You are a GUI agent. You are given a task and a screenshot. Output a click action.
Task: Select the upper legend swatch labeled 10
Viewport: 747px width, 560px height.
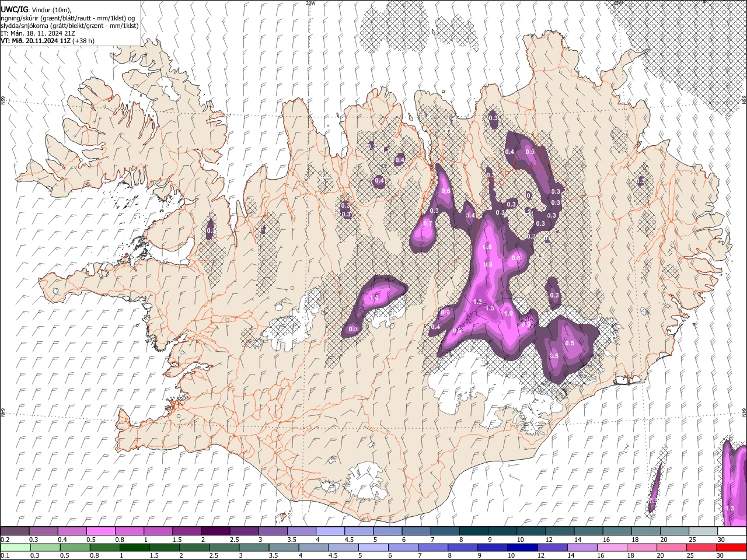tap(530, 531)
